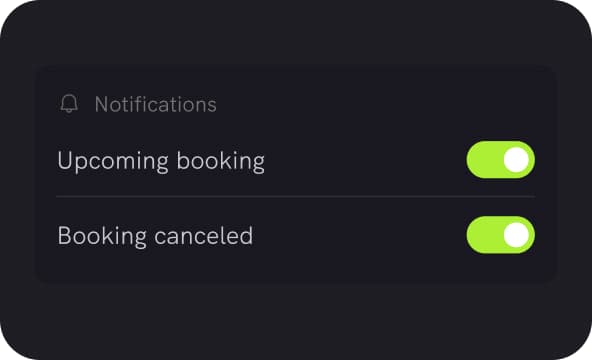
Task: Click the word "booking" in Upcoming booking
Action: tap(221, 162)
